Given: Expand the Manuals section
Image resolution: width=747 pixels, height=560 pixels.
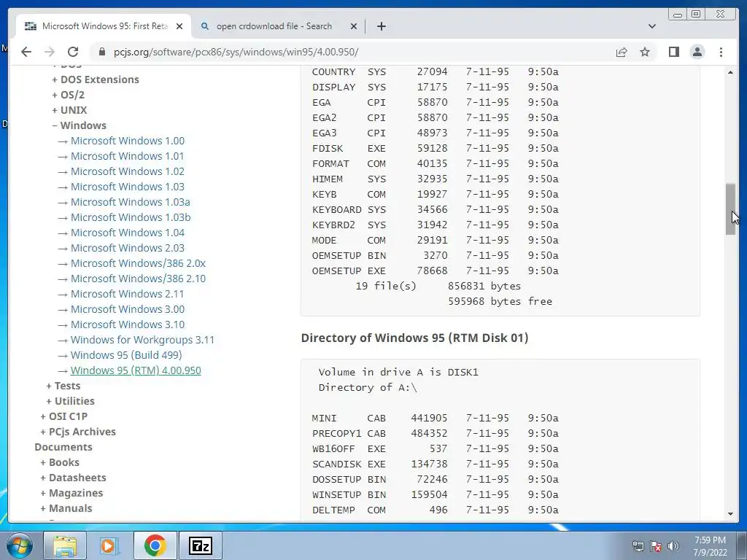Looking at the screenshot, I should pos(66,508).
